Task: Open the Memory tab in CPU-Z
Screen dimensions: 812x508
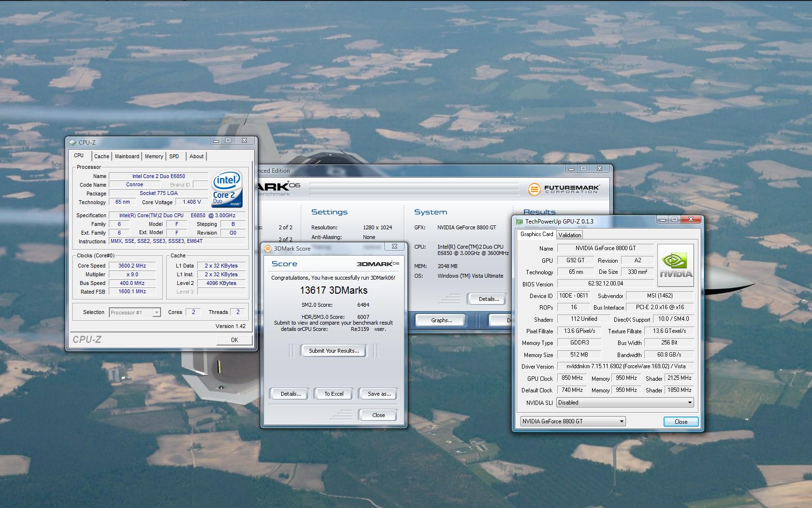Action: [x=154, y=156]
